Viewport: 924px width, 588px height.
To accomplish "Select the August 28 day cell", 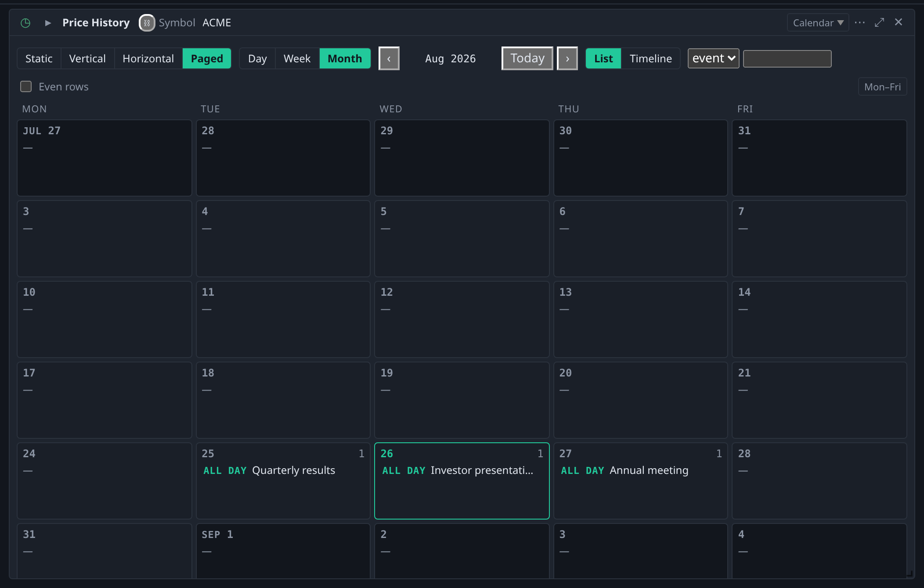I will [819, 481].
